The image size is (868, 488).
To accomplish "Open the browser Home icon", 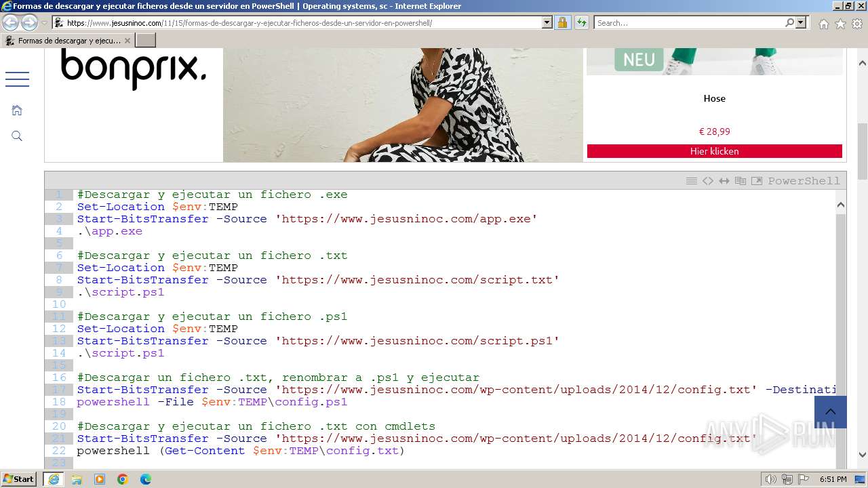I will click(823, 24).
